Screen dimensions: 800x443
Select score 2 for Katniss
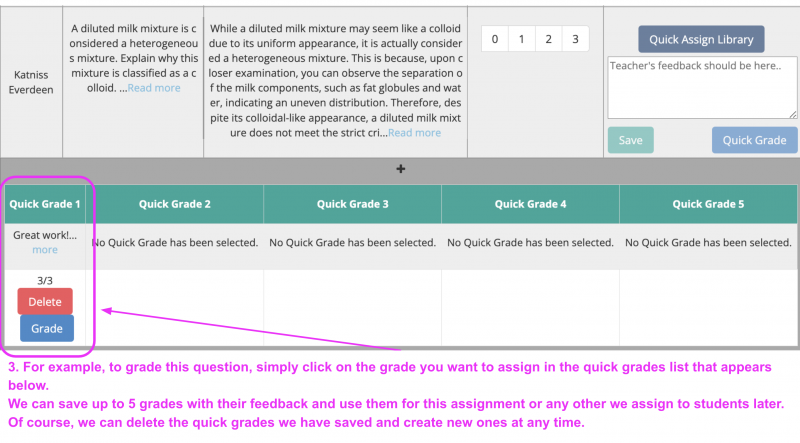click(549, 40)
